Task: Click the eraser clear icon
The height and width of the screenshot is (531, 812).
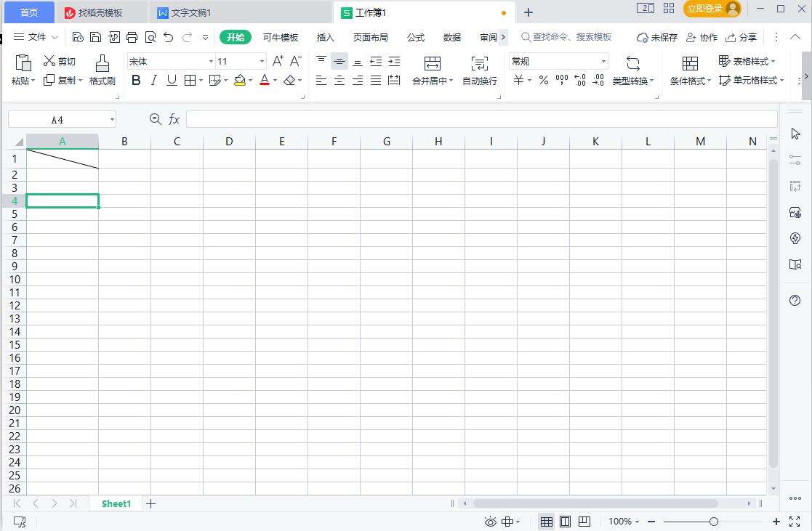Action: coord(290,80)
